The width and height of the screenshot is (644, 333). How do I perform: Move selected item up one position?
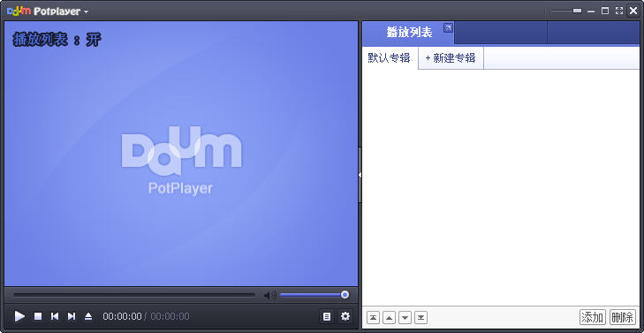coord(389,317)
